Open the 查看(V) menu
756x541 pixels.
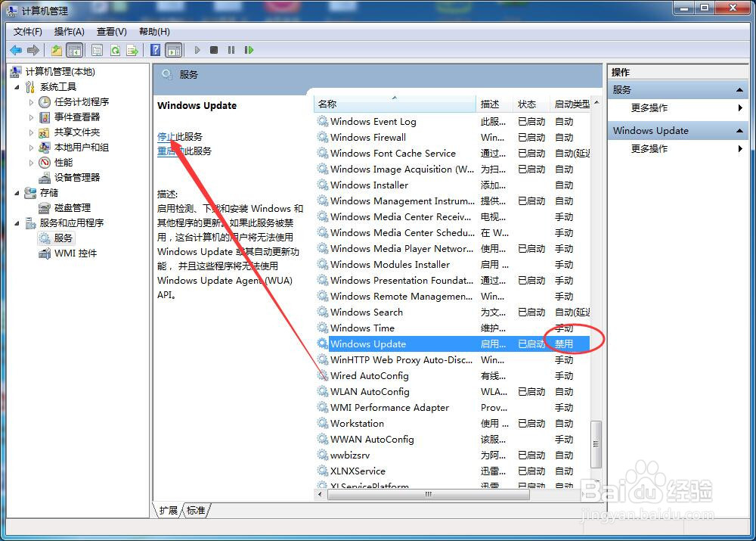[111, 31]
